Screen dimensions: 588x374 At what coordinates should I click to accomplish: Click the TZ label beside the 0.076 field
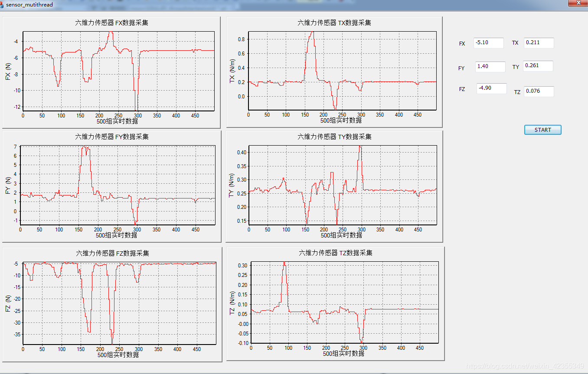click(517, 92)
